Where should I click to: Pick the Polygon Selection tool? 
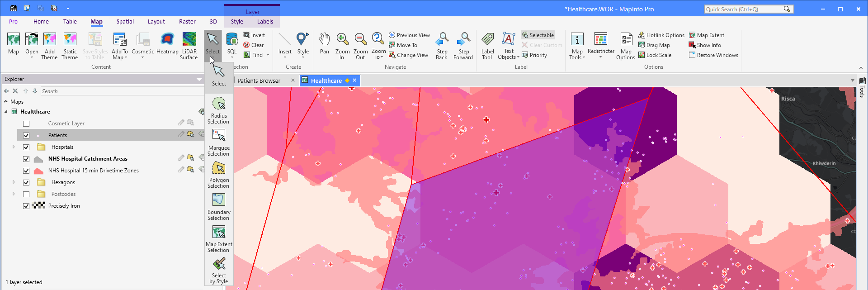coord(219,175)
